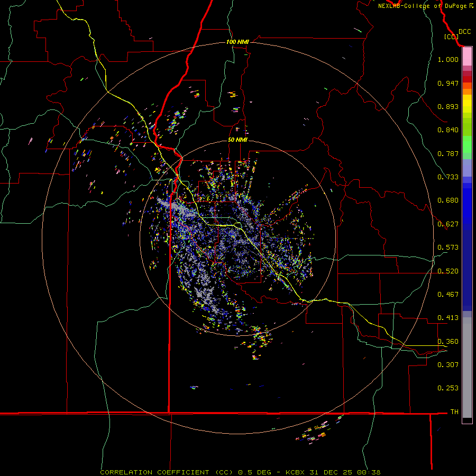Screen dimensions: 476x476
Task: Click the 0.627 value on the color scale
Action: click(x=448, y=224)
